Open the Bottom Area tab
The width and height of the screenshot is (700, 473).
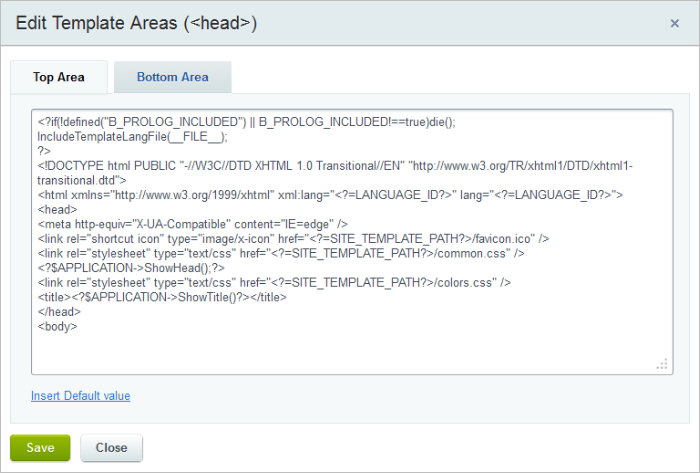pyautogui.click(x=172, y=77)
